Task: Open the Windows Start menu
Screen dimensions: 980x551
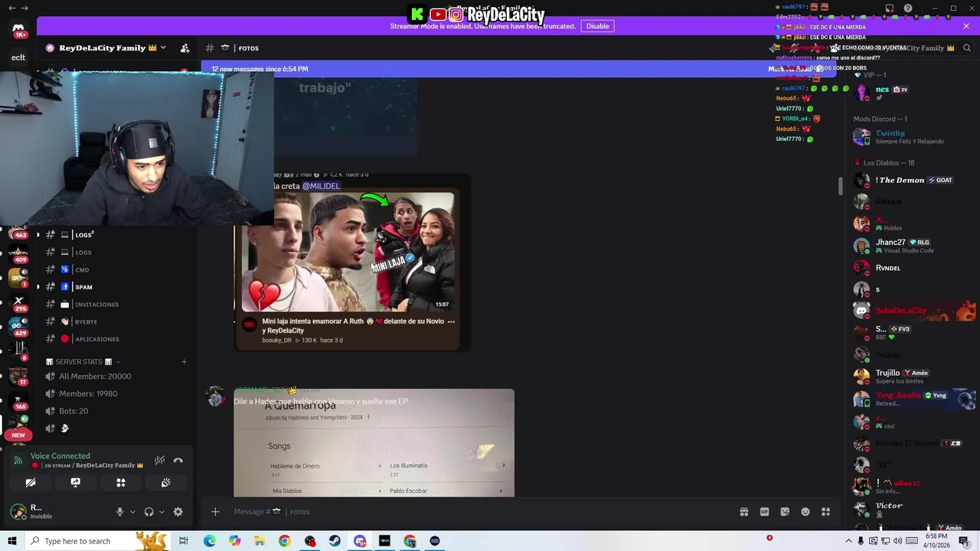Action: pos(12,541)
